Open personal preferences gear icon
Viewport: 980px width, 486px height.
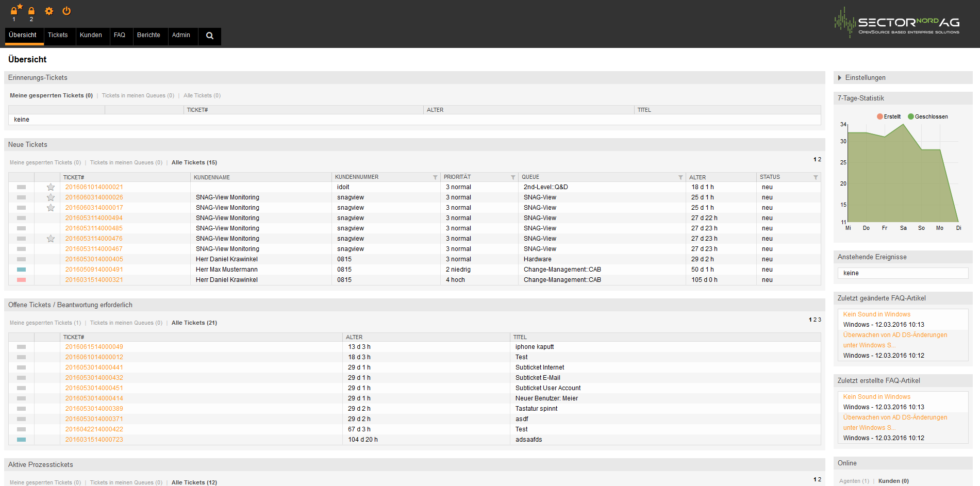pyautogui.click(x=49, y=11)
